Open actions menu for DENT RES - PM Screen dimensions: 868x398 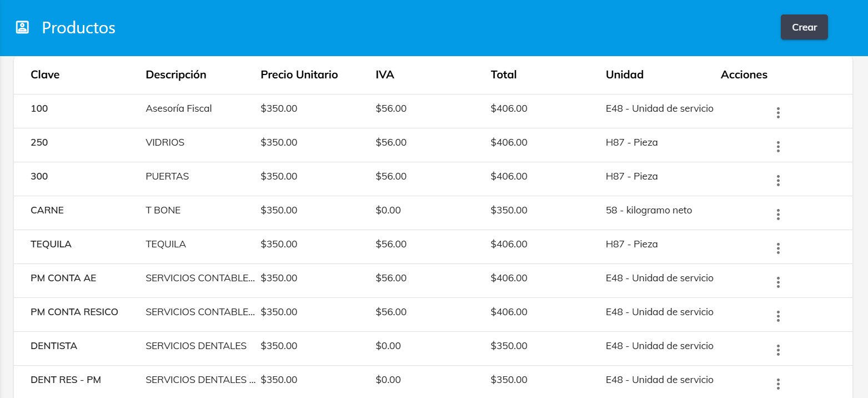(778, 384)
